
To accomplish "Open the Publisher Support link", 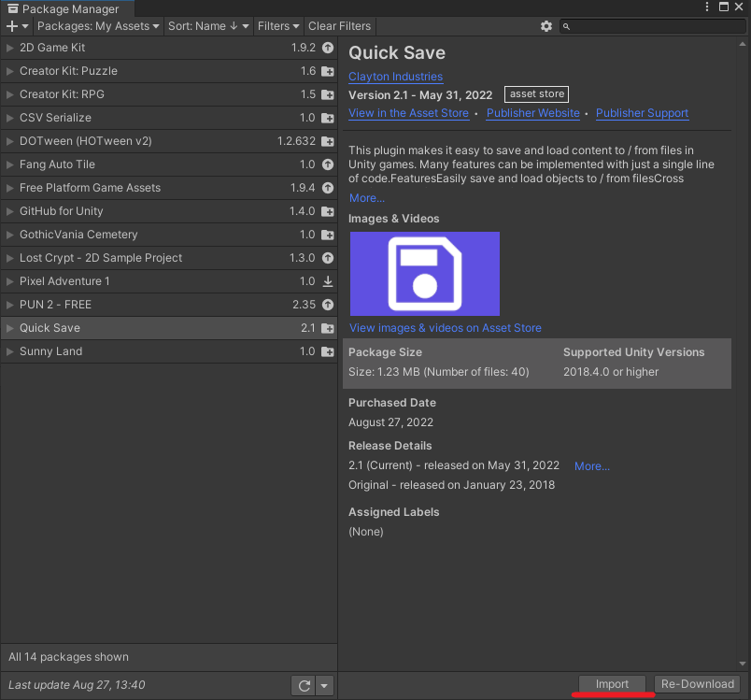I will tap(643, 113).
